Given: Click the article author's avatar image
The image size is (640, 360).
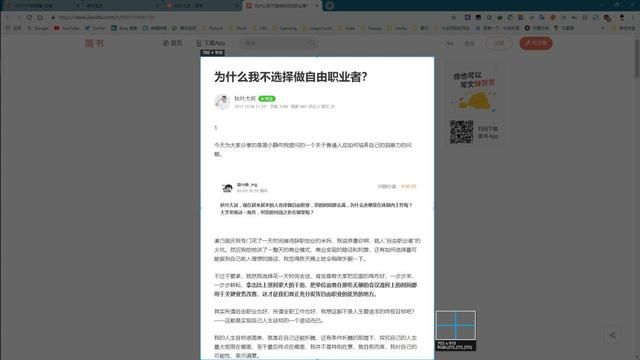Looking at the screenshot, I should [222, 102].
